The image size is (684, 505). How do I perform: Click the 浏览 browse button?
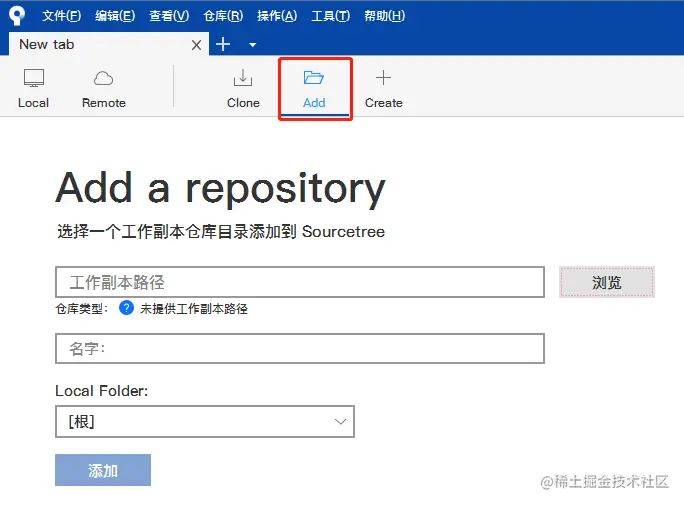607,282
